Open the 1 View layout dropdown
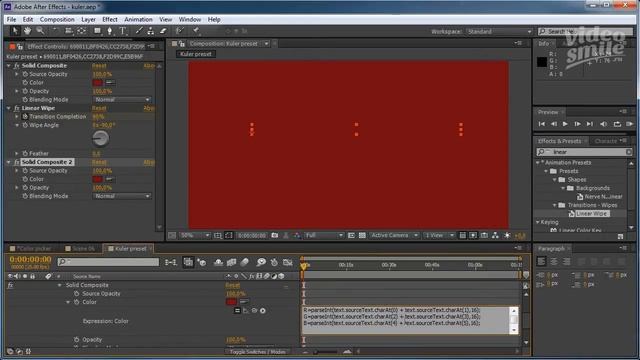 [439, 236]
